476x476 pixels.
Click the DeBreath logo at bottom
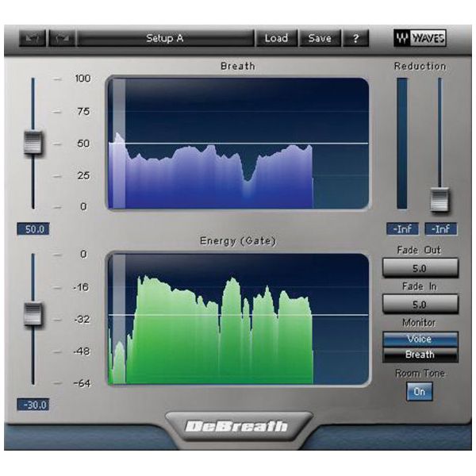click(x=237, y=427)
